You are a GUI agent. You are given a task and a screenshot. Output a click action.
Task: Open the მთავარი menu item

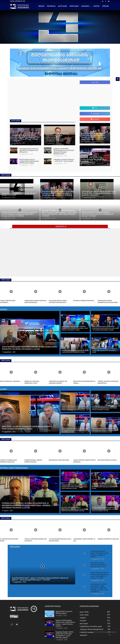41,6
